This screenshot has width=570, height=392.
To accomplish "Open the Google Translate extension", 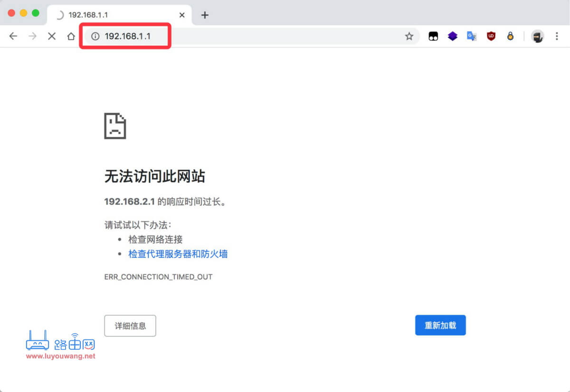I will (x=471, y=36).
